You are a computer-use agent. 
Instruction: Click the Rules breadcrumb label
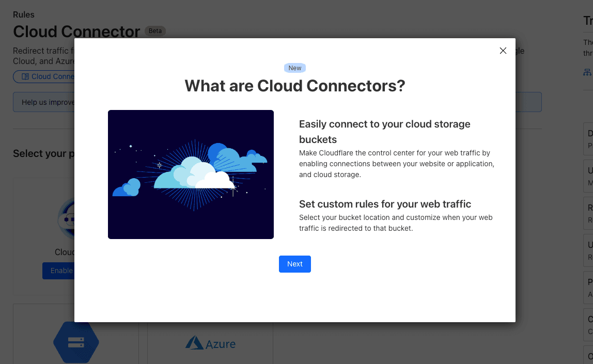(23, 14)
